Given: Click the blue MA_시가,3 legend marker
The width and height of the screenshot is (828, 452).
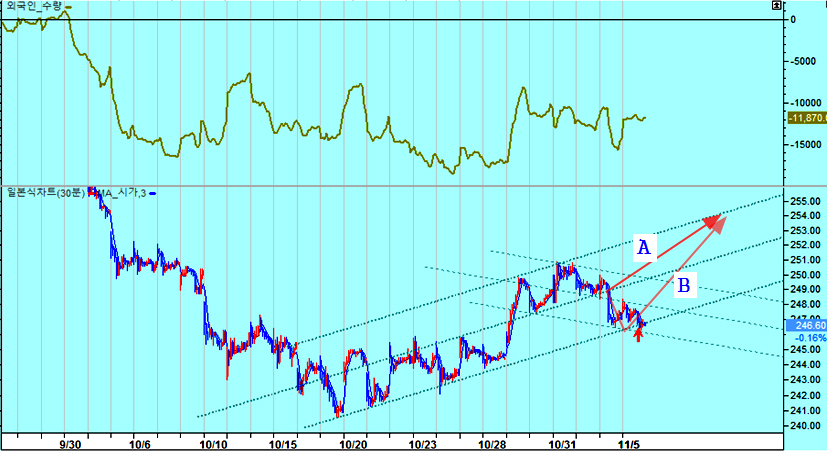Looking at the screenshot, I should [153, 193].
